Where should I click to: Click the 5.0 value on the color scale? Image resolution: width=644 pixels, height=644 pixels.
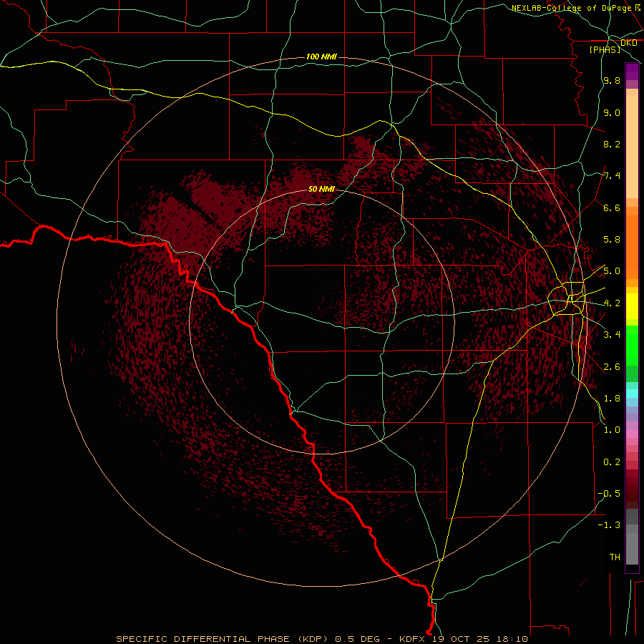612,271
